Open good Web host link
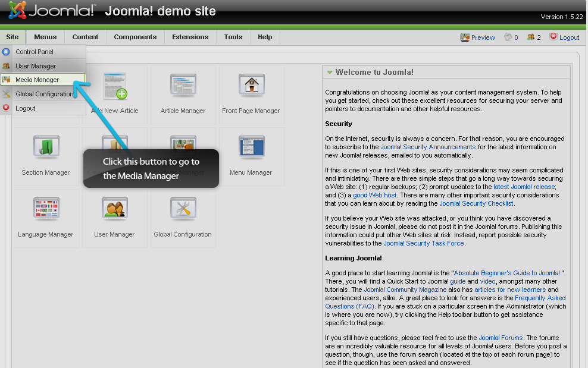Viewport: 588px width, 368px height. coord(374,195)
